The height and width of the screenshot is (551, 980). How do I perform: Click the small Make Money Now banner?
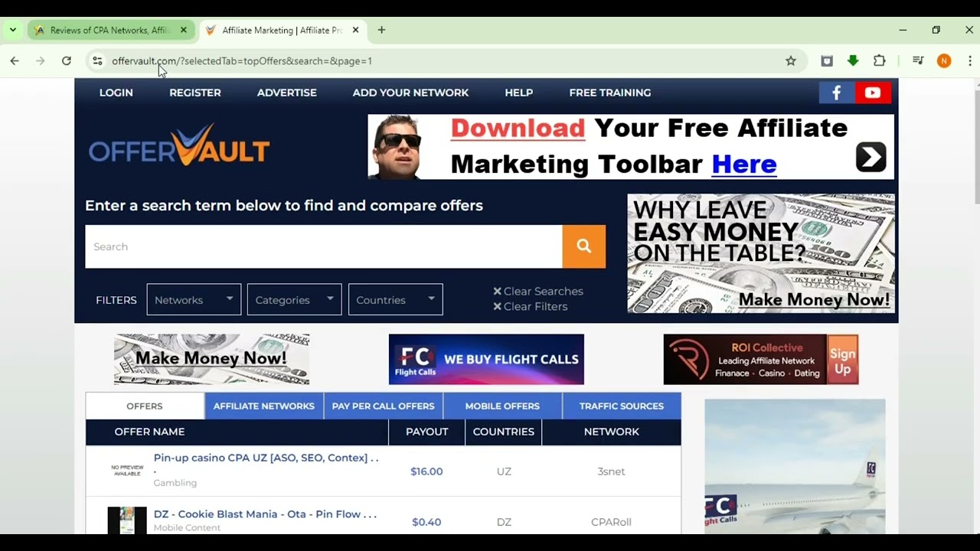click(211, 359)
